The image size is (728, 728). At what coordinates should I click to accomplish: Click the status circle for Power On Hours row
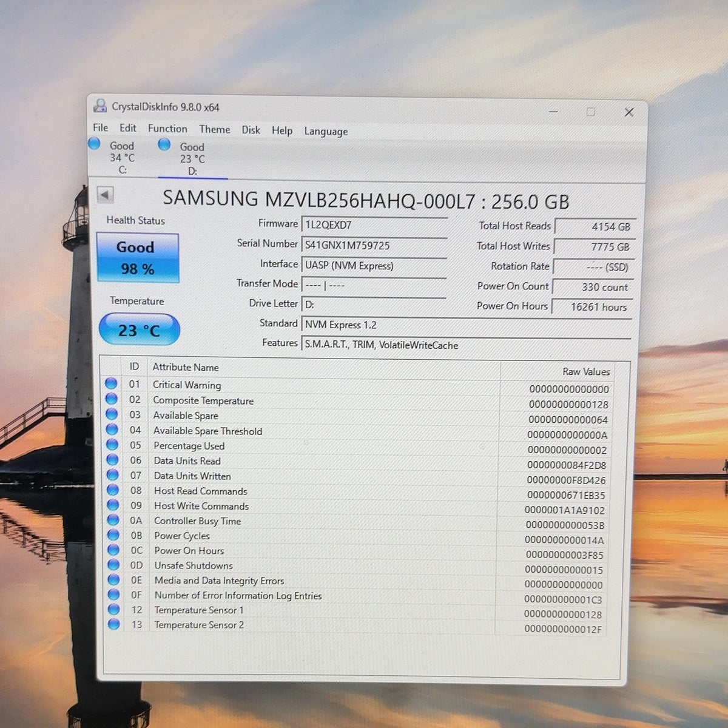[x=113, y=550]
